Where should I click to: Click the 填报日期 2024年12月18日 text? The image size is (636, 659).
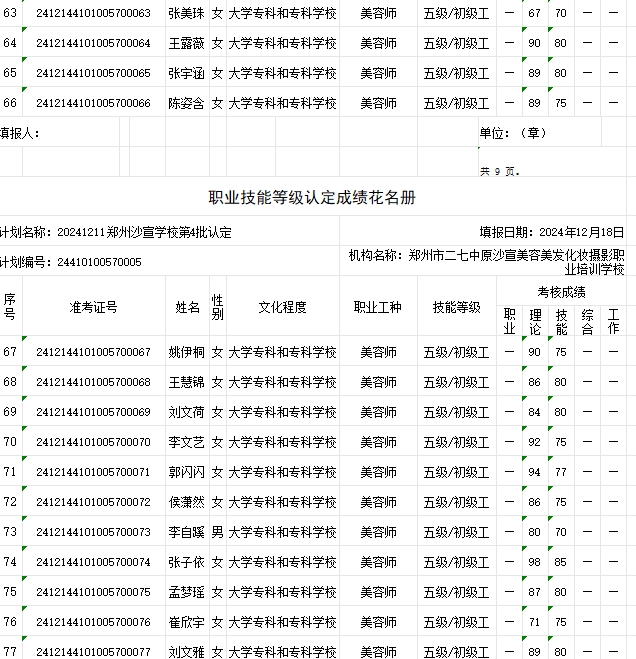[x=551, y=232]
